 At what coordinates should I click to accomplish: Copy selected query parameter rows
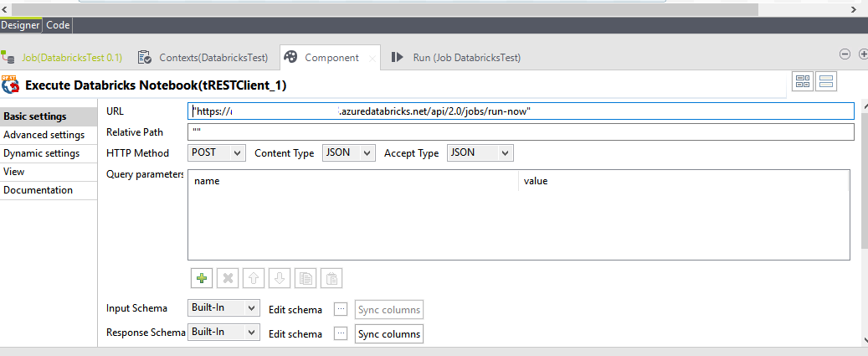coord(306,278)
